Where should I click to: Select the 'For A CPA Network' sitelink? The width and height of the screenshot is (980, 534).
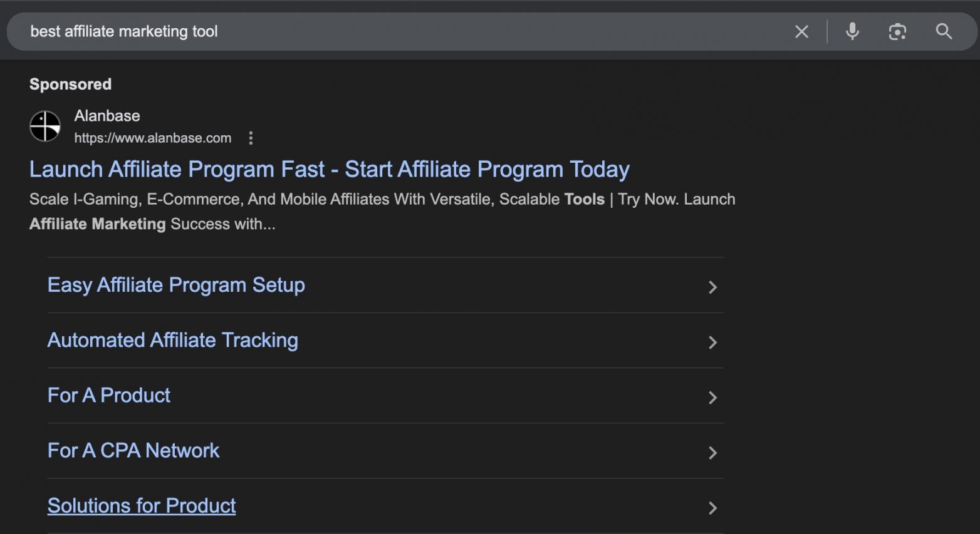coord(133,450)
